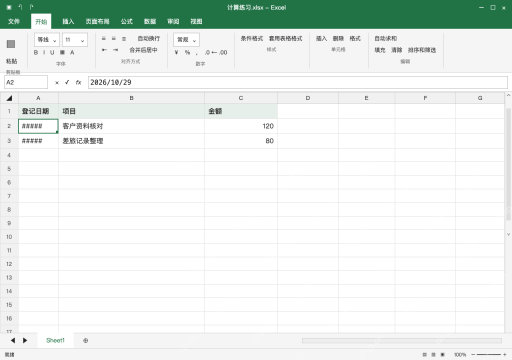Click the cell borders icon
This screenshot has width=512, height=360.
62,52
